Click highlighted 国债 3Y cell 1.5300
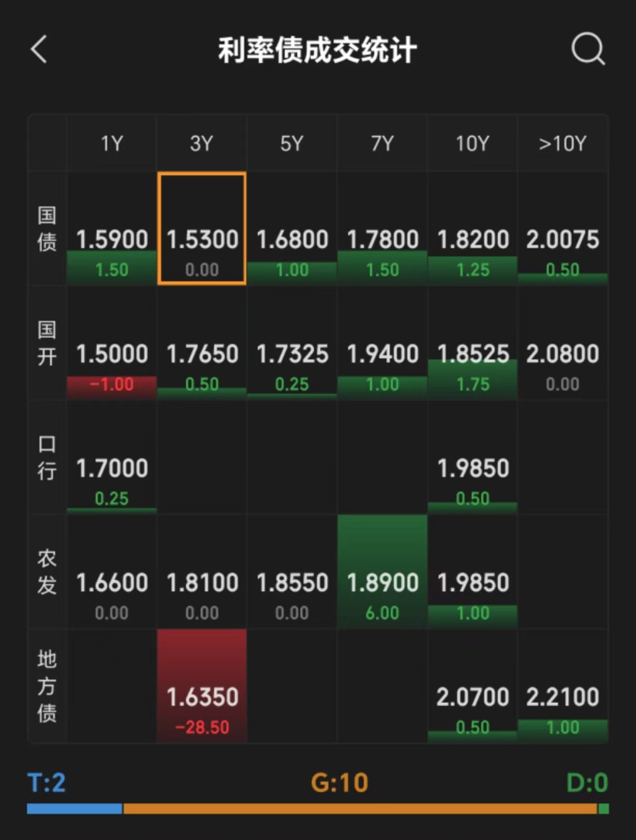The height and width of the screenshot is (840, 636). 202,229
